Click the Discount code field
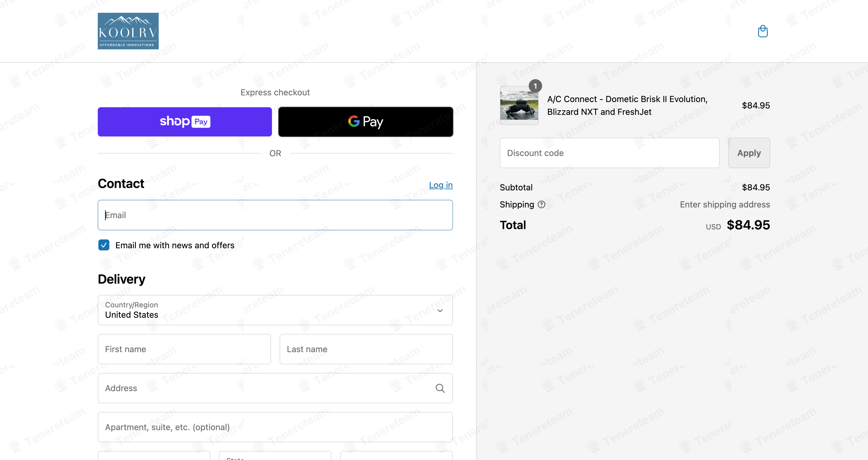868x460 pixels. (609, 153)
